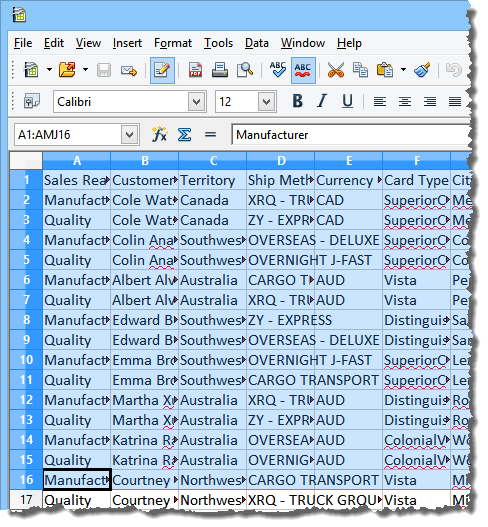
Task: Select column A header
Action: [77, 161]
